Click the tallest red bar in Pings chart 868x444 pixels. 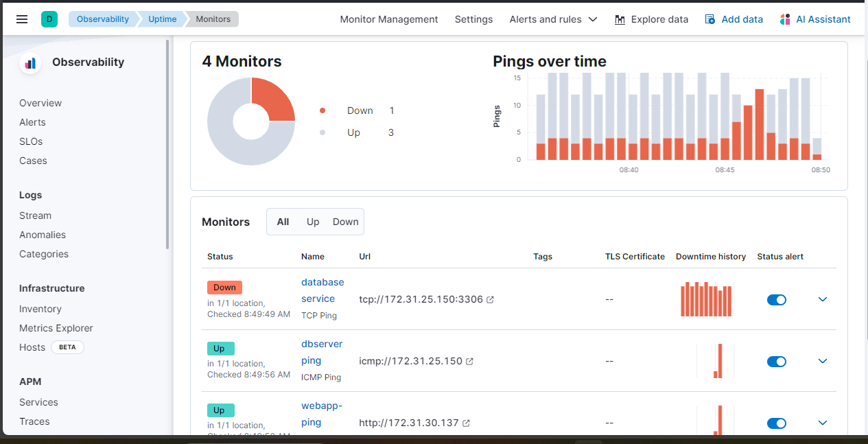pos(760,124)
